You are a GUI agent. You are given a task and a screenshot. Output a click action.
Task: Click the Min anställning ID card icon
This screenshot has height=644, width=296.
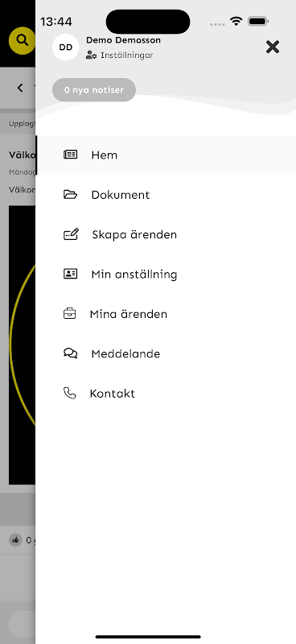pos(70,274)
